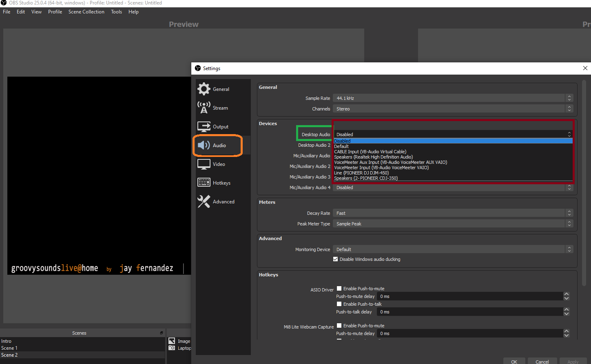Open the Sample Rate dropdown
Screen dimensions: 591x364
click(x=453, y=98)
